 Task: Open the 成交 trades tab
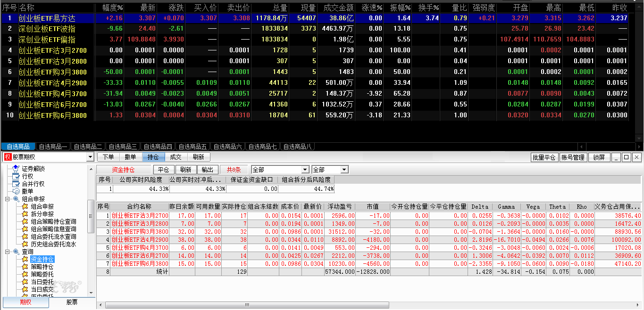(176, 157)
